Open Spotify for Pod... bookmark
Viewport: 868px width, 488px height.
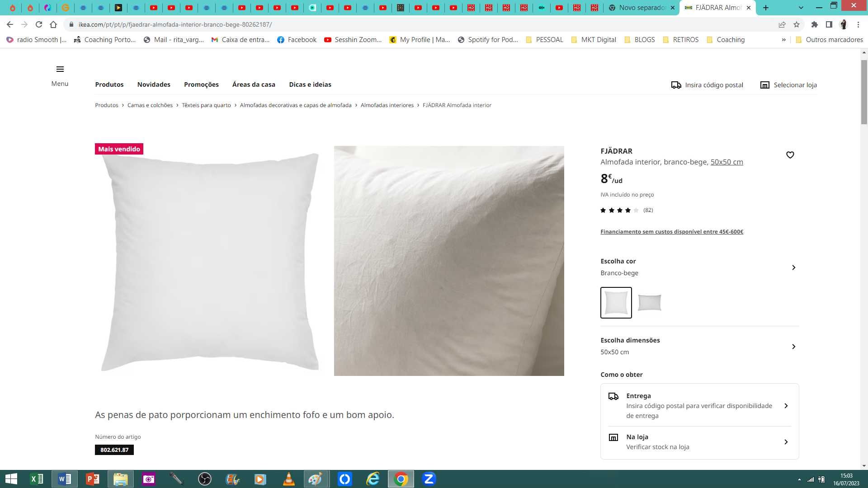(488, 40)
